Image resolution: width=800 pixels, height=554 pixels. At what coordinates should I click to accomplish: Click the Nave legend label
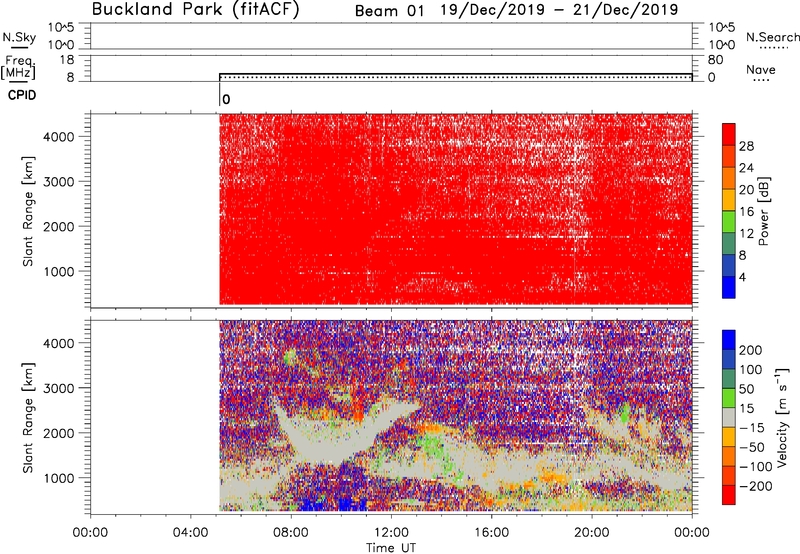tap(761, 70)
